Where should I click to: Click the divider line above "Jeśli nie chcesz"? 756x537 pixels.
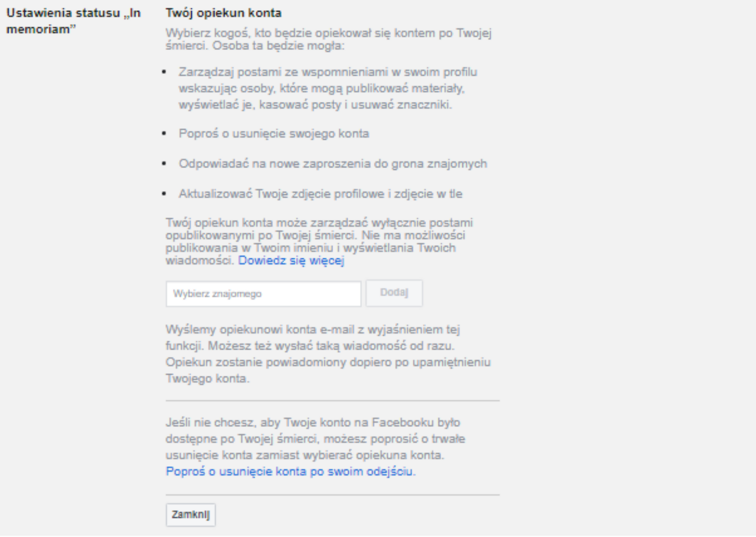click(332, 401)
